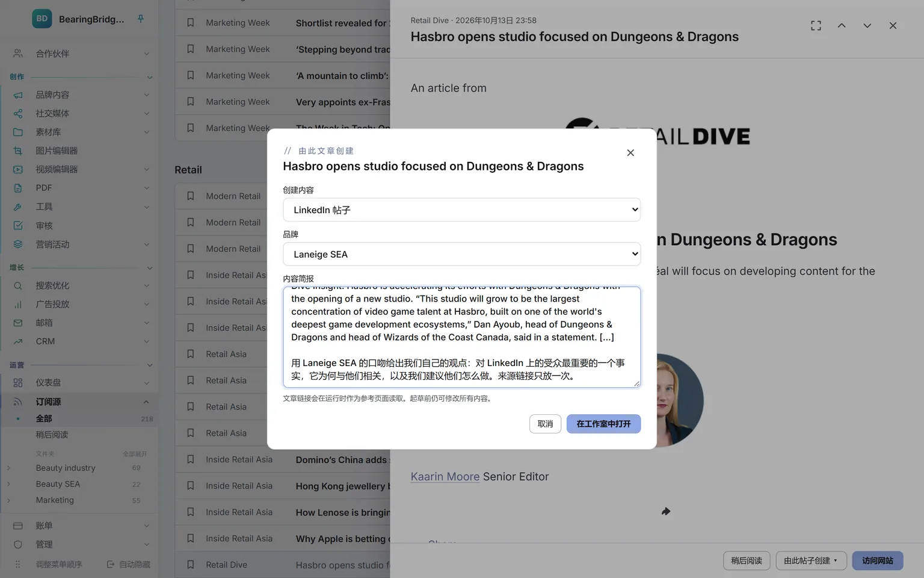
Task: Toggle bookmark on 'A mountain to climb' row
Action: pyautogui.click(x=191, y=76)
